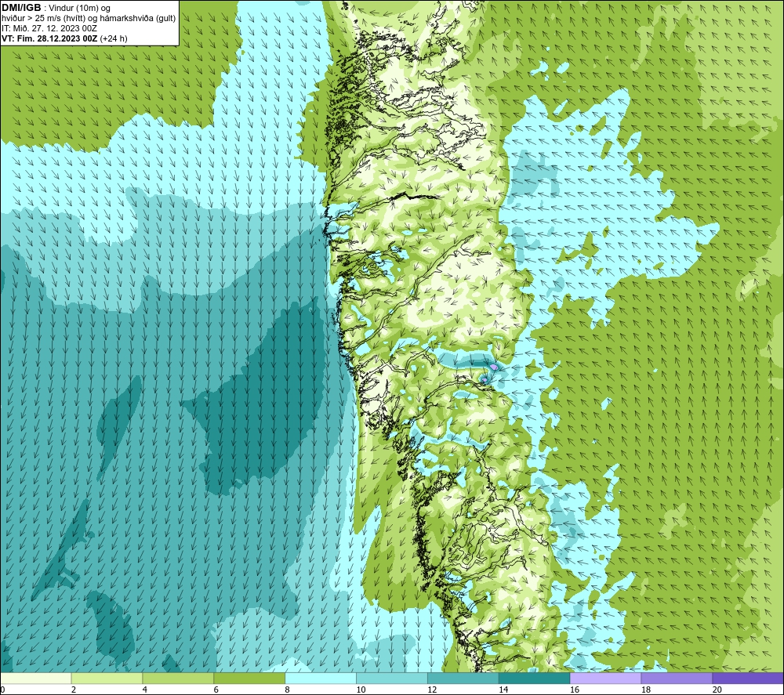The image size is (784, 695).
Task: Click the legend scale label '4'
Action: point(144,690)
